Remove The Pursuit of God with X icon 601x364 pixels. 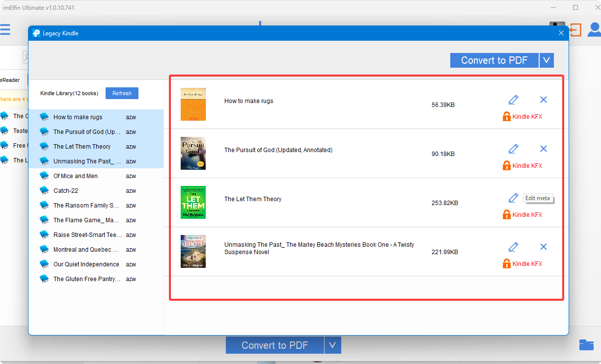click(x=544, y=149)
